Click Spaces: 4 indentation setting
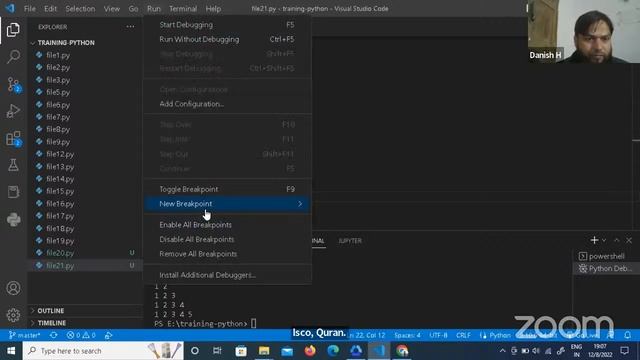Screen dimensions: 640x360 pyautogui.click(x=407, y=335)
